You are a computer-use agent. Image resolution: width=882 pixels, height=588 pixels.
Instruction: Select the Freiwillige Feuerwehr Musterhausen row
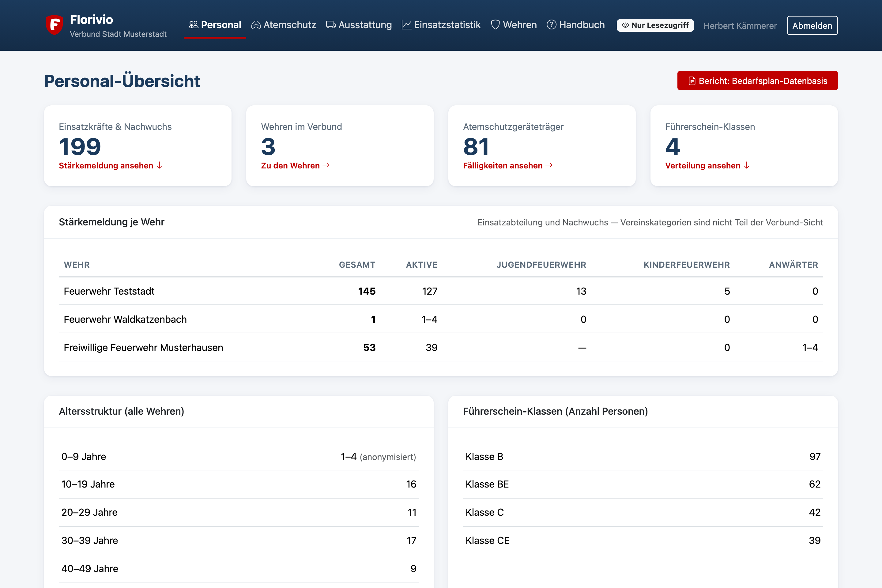[441, 347]
